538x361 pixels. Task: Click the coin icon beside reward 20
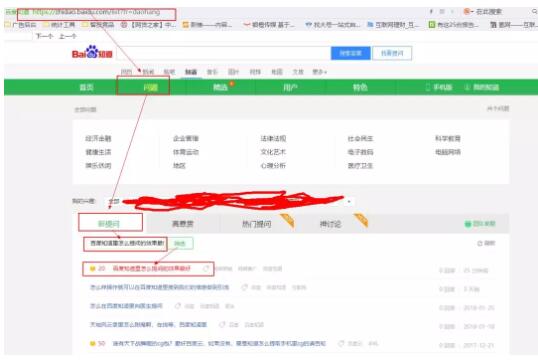pos(92,268)
